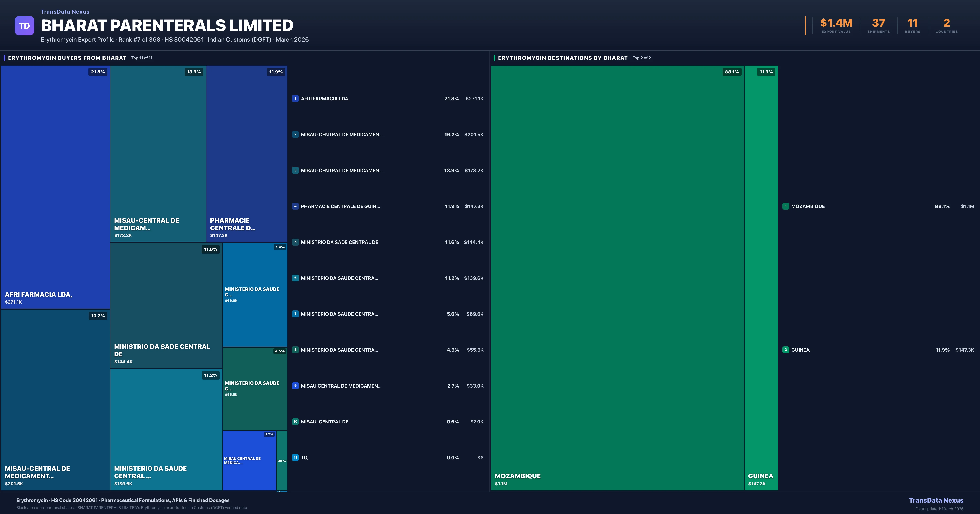Image resolution: width=980 pixels, height=514 pixels.
Task: Click rank badge 1 beside AFRI FARMACIA LDA
Action: tap(295, 99)
